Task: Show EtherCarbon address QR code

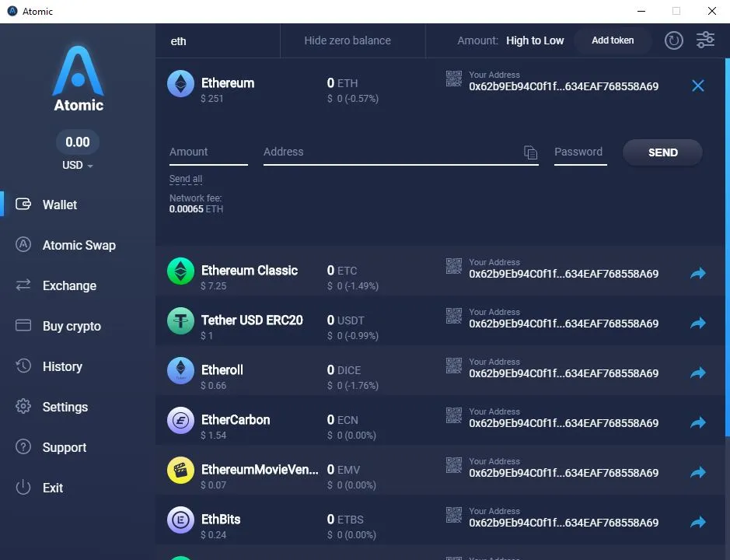Action: pos(454,415)
